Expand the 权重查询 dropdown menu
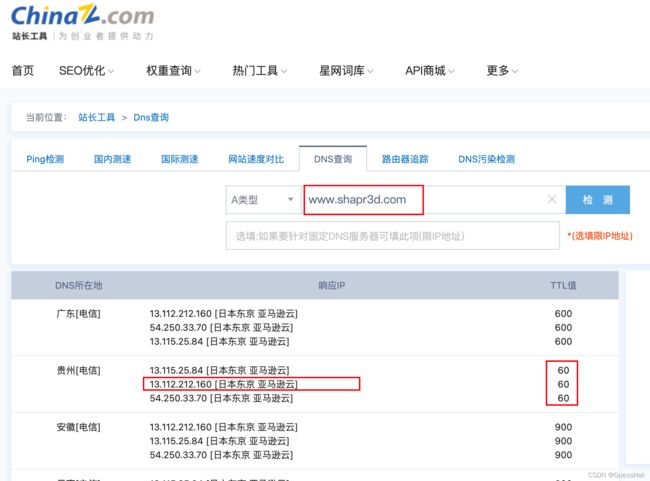Image resolution: width=650 pixels, height=481 pixels. pos(173,70)
